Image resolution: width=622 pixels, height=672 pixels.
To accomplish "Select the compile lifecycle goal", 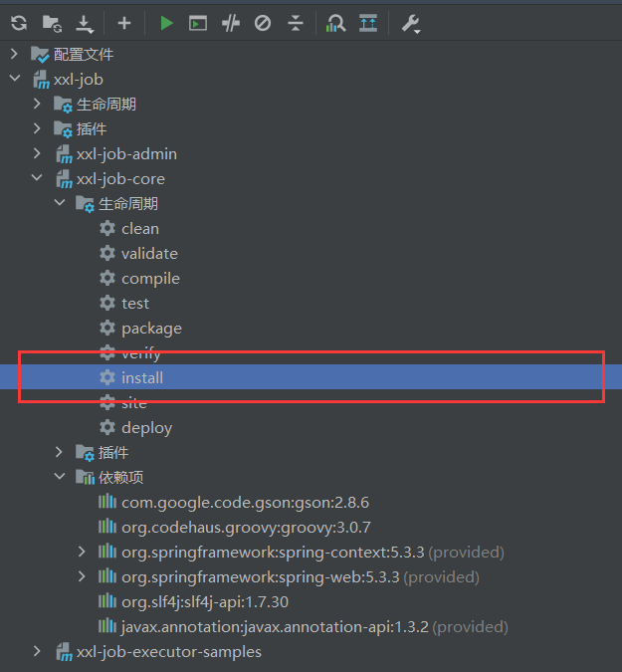I will point(151,279).
